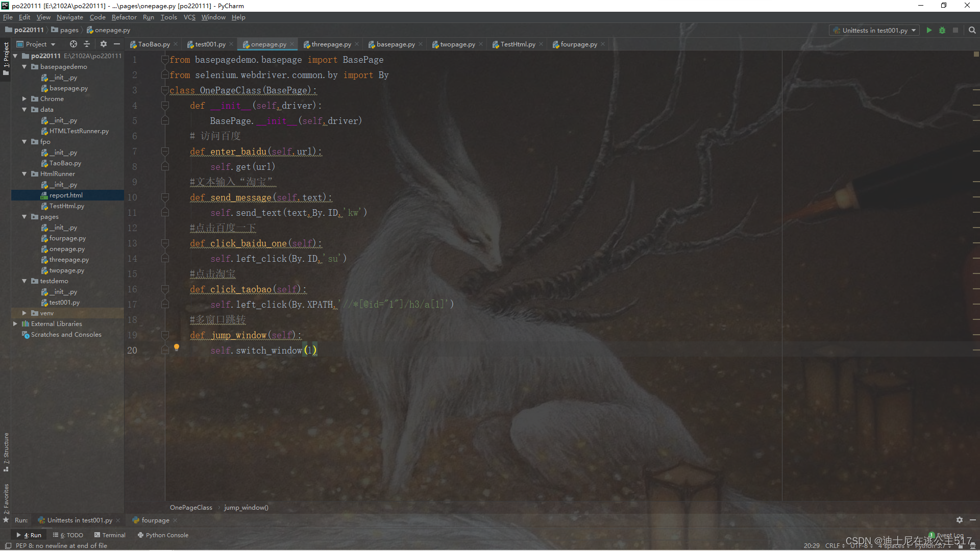Viewport: 980px width, 551px height.
Task: Collapse the pages folder
Action: coord(24,217)
